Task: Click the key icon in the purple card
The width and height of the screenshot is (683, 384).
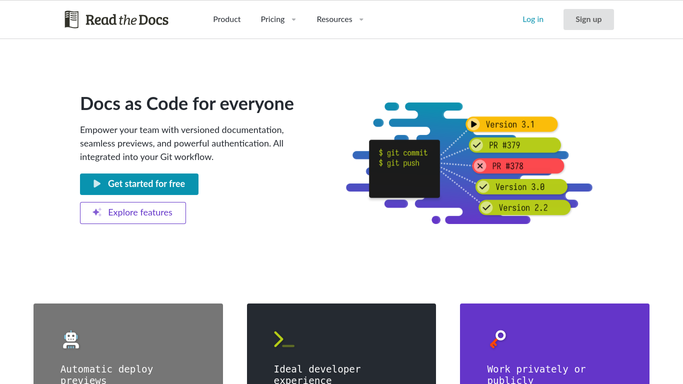Action: (497, 339)
